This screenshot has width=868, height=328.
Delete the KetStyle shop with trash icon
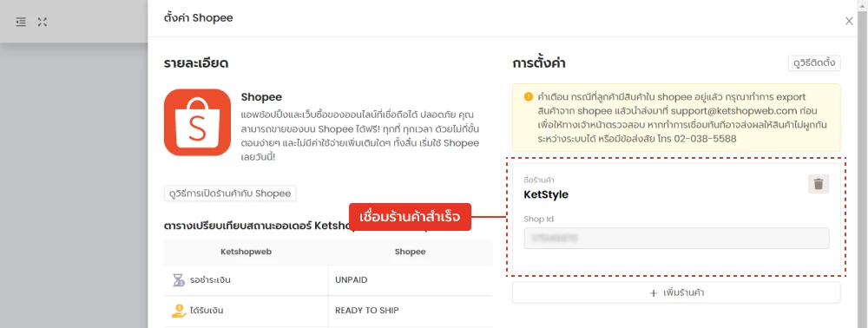819,184
